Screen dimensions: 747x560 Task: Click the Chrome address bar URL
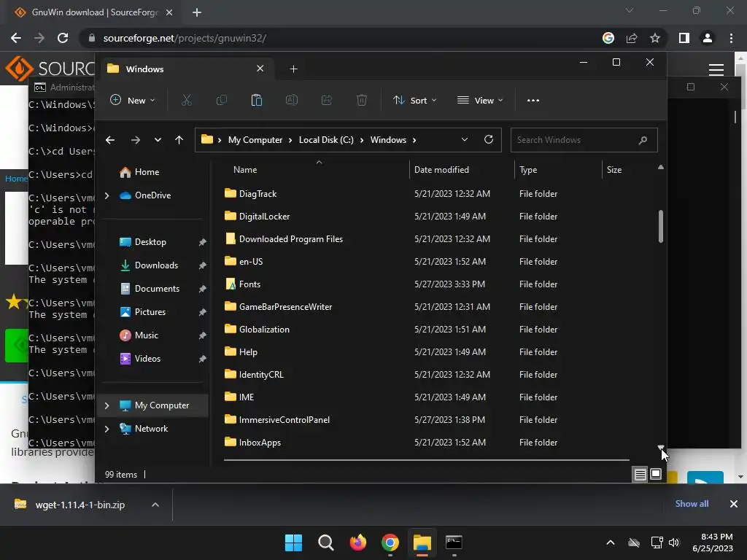[x=185, y=38]
